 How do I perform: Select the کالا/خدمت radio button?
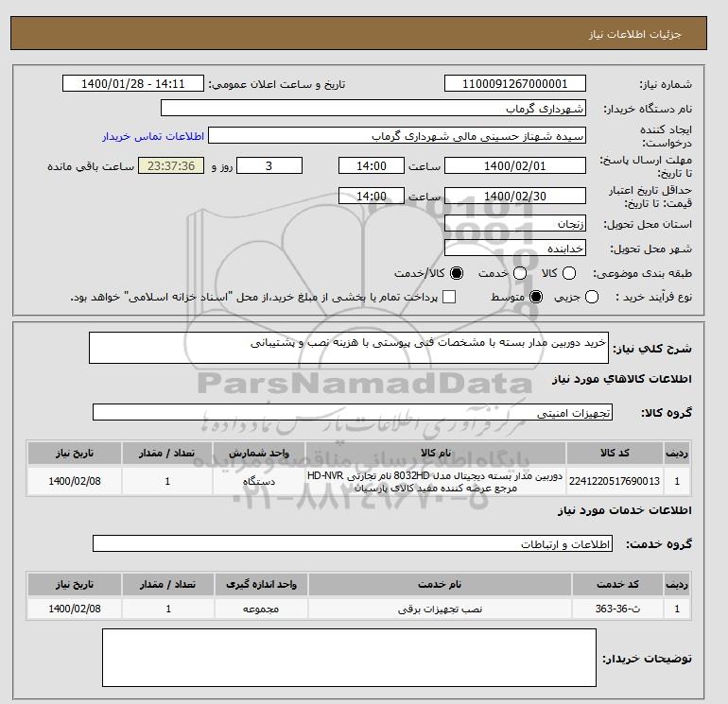[457, 273]
